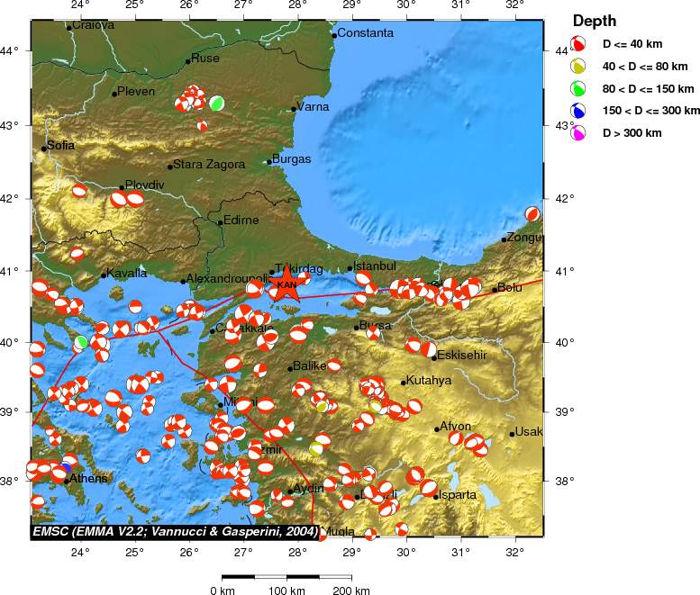Select the magenta D > 300 km legend symbol
The image size is (700, 595).
tap(578, 133)
